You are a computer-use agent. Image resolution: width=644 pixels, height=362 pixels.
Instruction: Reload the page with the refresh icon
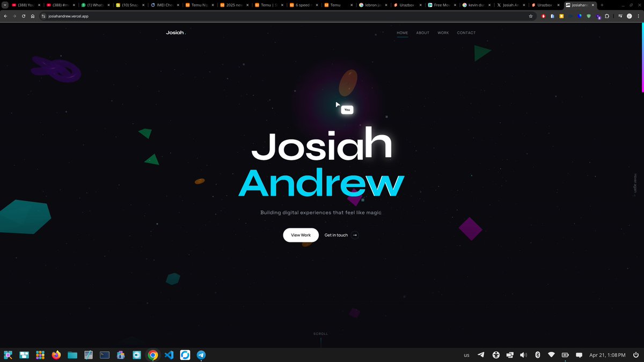tap(24, 16)
